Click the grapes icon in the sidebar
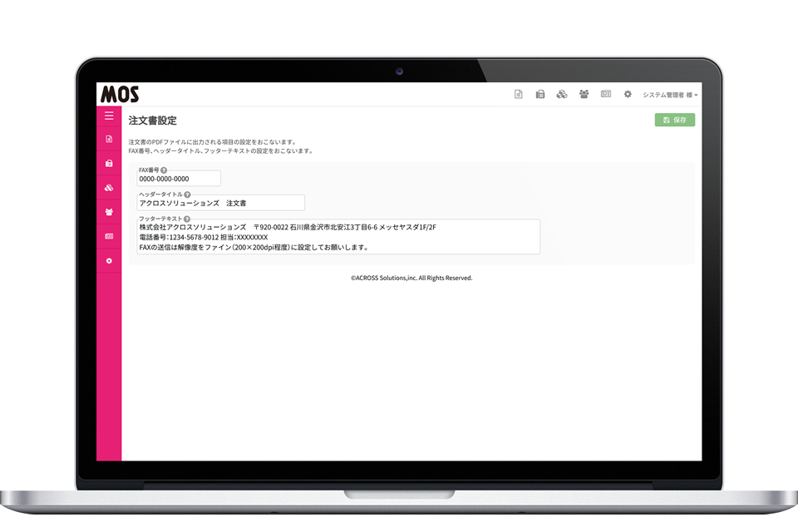This screenshot has width=798, height=532. point(108,187)
